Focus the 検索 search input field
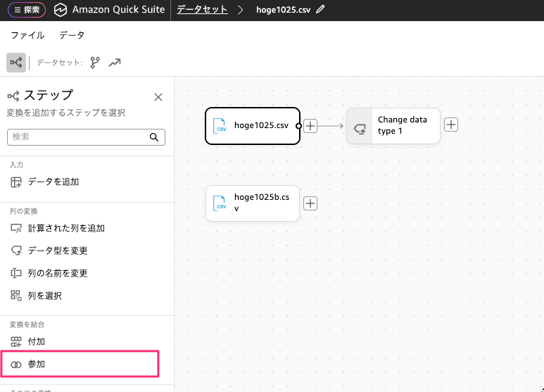 (77, 137)
